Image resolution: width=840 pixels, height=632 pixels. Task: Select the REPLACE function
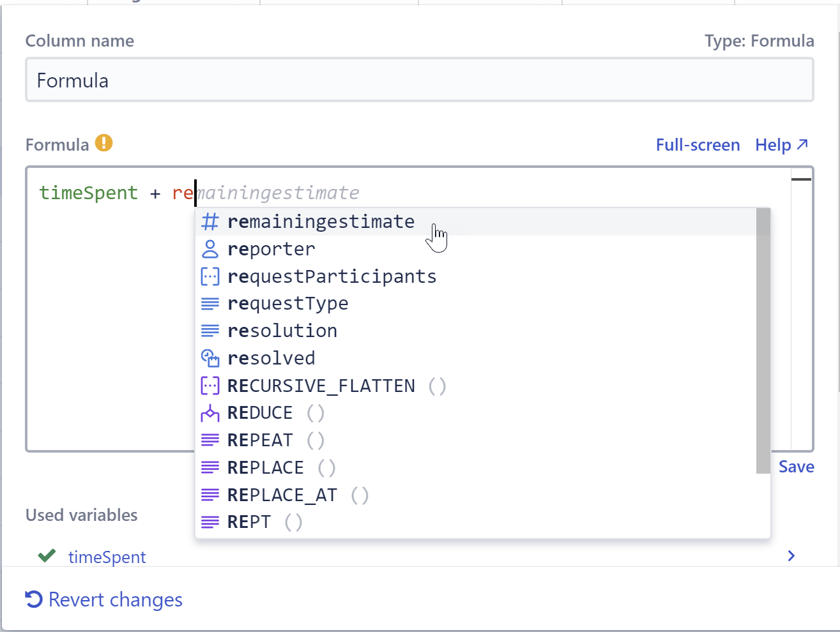click(475, 468)
